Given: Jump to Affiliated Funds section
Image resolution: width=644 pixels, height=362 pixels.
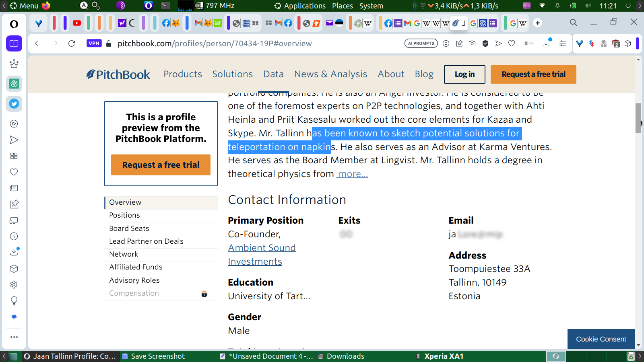Looking at the screenshot, I should pos(161,267).
